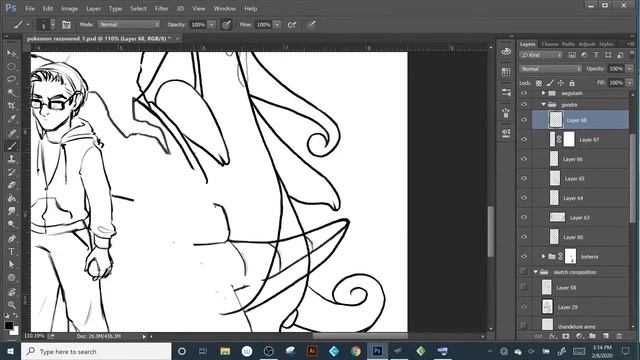Hide Layer 68 visibility eye

(x=524, y=120)
